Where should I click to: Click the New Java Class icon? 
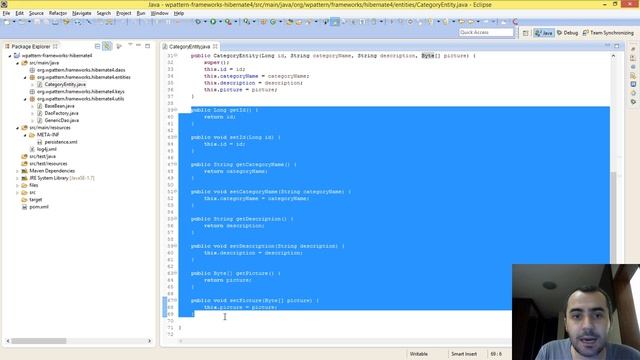pos(273,22)
